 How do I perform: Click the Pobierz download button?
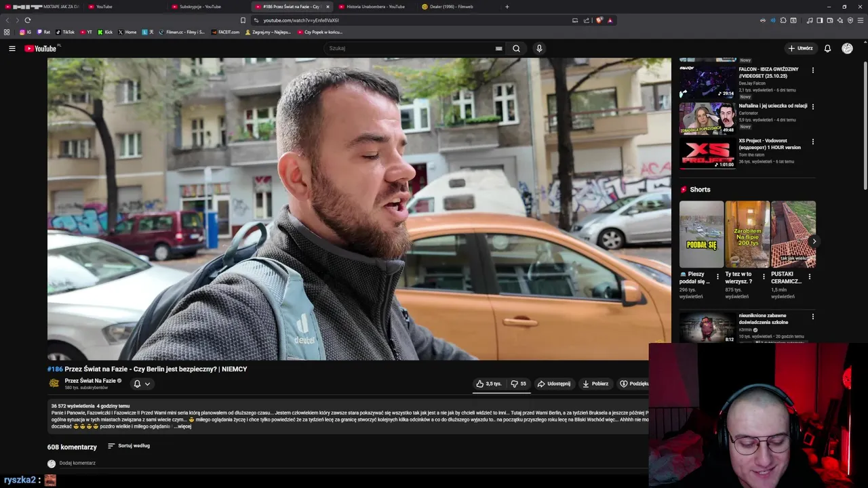pos(595,384)
